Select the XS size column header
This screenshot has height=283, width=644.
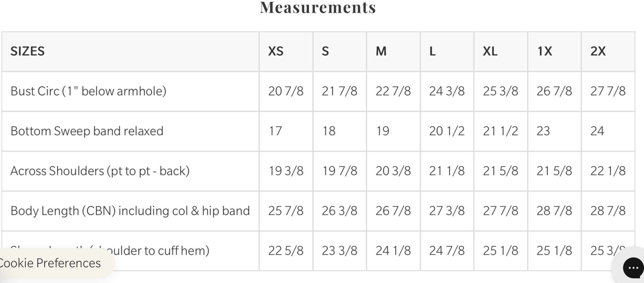(x=276, y=51)
